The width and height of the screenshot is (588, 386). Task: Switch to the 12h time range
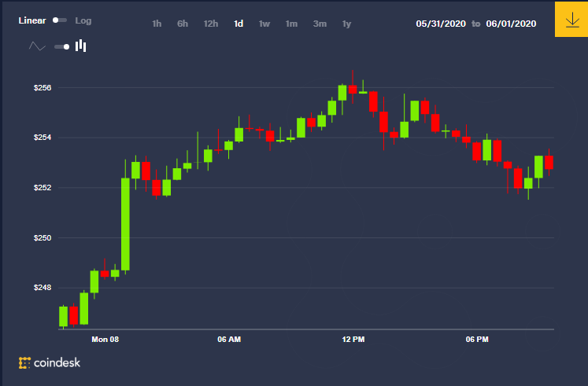tap(211, 24)
